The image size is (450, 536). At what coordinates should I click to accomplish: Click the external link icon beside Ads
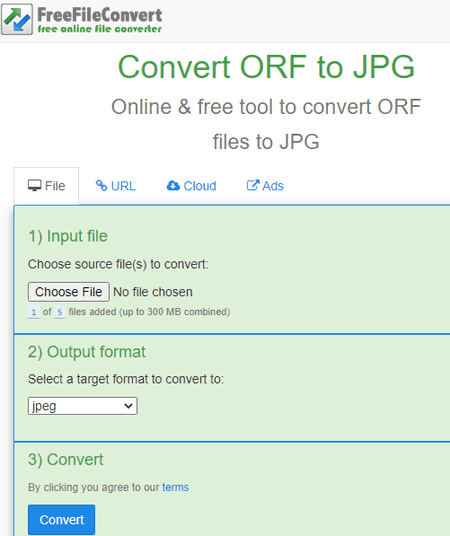(253, 185)
